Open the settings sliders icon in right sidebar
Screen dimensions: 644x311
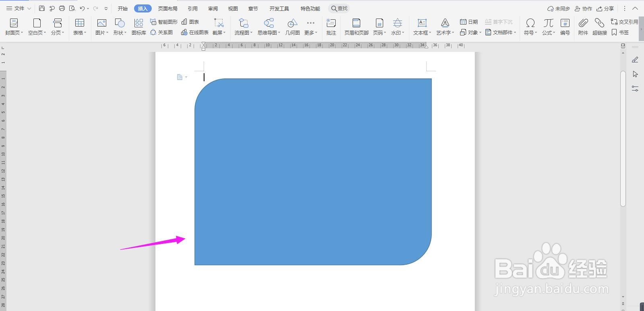click(635, 89)
